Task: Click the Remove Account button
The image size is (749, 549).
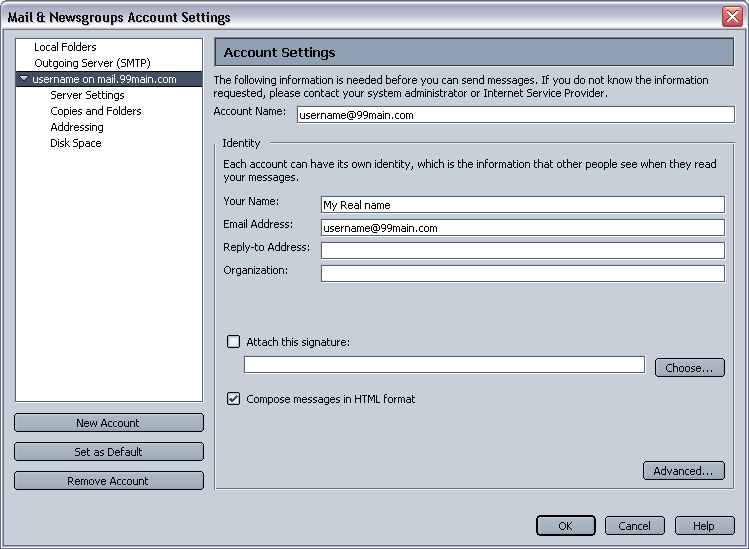Action: pos(109,481)
